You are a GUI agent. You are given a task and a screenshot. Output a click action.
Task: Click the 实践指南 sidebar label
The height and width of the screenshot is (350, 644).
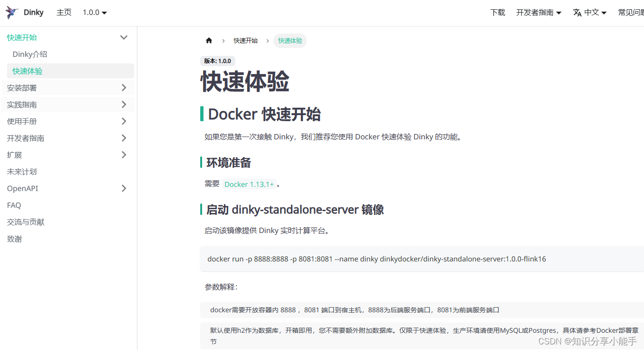coord(22,104)
